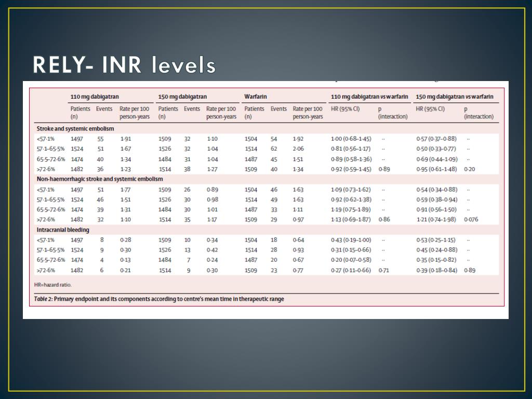Click "65·5–72·6%" label under Non-haemorrhagic stroke
Screen dimensions: 532x399
(51, 210)
